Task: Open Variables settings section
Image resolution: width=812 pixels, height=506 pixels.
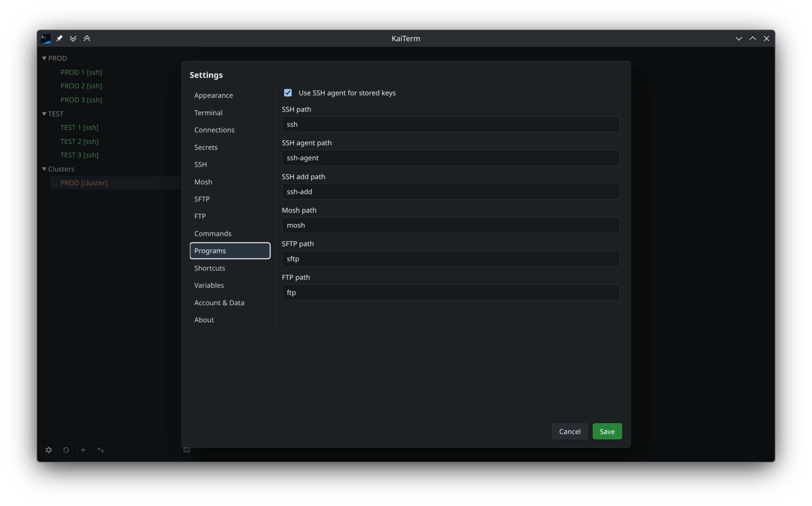Action: click(x=230, y=285)
